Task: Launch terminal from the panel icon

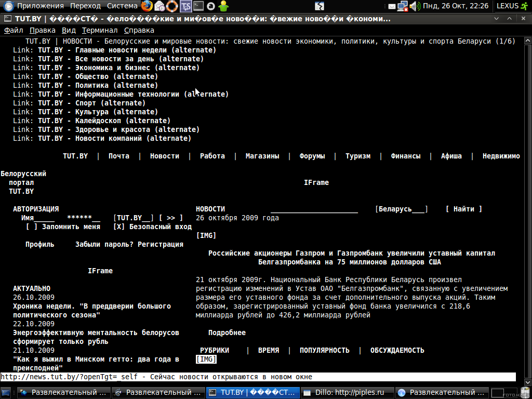Action: click(198, 6)
